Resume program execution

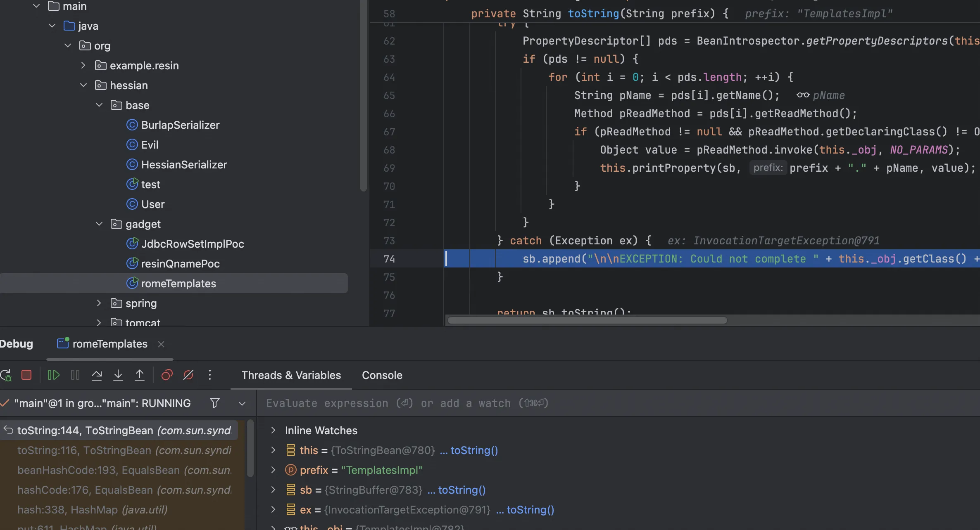click(54, 375)
